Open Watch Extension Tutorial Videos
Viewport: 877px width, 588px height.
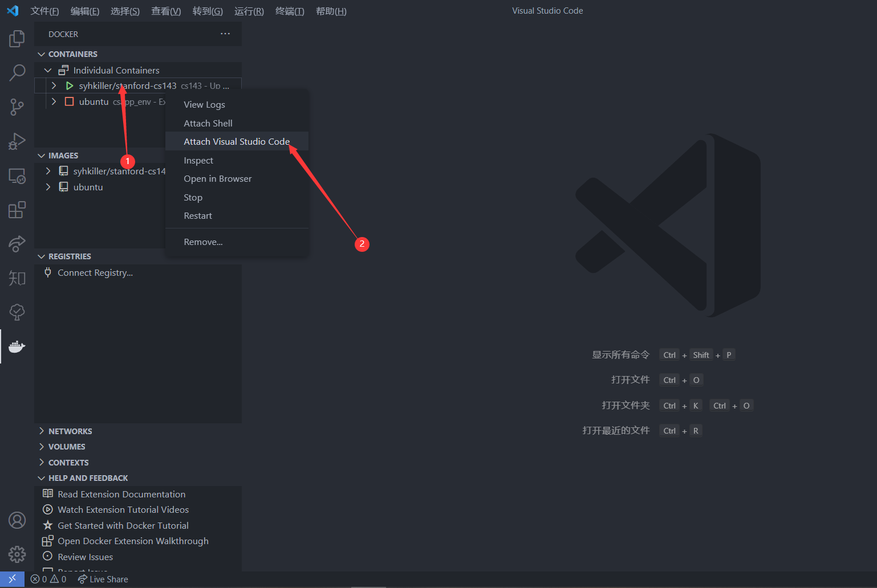tap(123, 509)
